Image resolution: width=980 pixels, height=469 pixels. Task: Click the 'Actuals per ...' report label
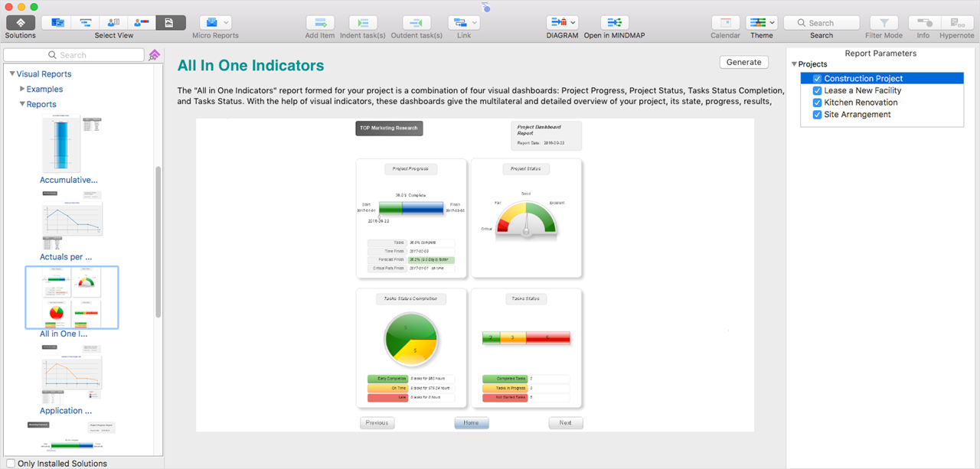coord(66,257)
